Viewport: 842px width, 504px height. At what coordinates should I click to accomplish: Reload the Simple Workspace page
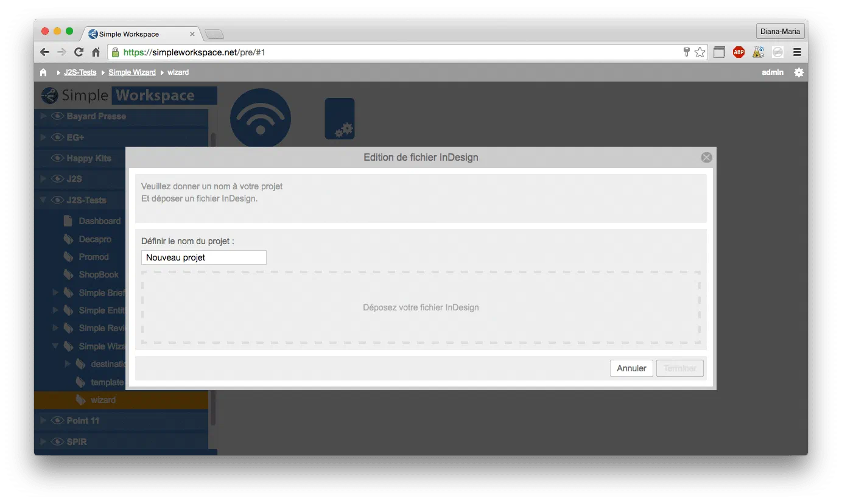coord(79,52)
